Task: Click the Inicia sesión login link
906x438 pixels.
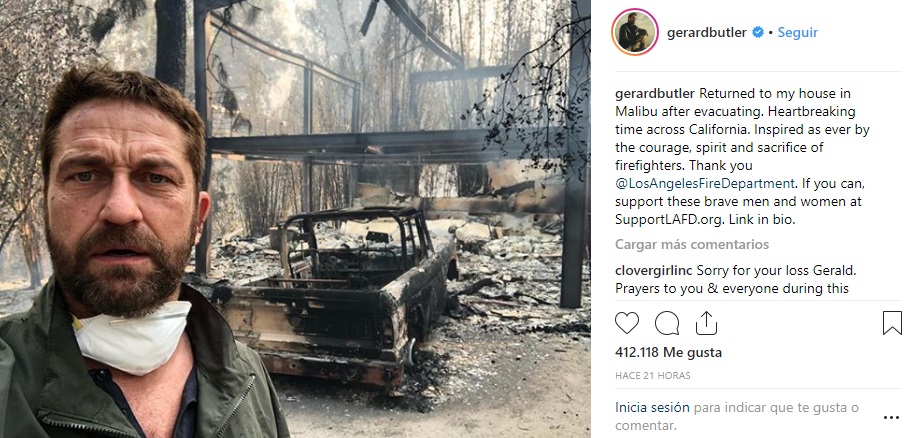Action: pyautogui.click(x=652, y=407)
